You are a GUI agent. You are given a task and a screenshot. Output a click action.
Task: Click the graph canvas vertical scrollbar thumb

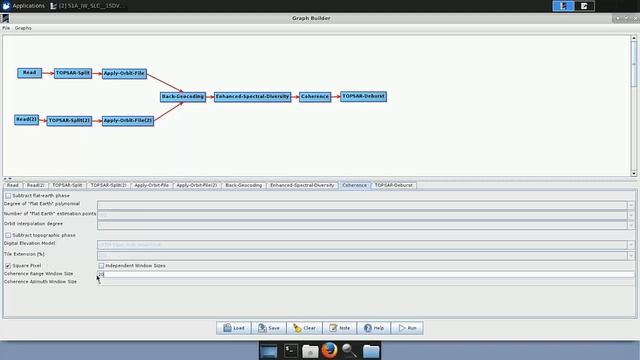[x=634, y=63]
